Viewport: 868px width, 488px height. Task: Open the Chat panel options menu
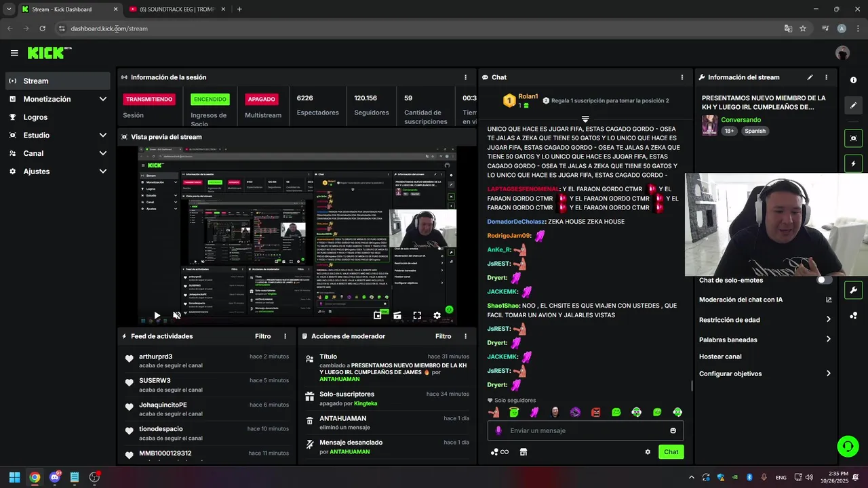682,77
